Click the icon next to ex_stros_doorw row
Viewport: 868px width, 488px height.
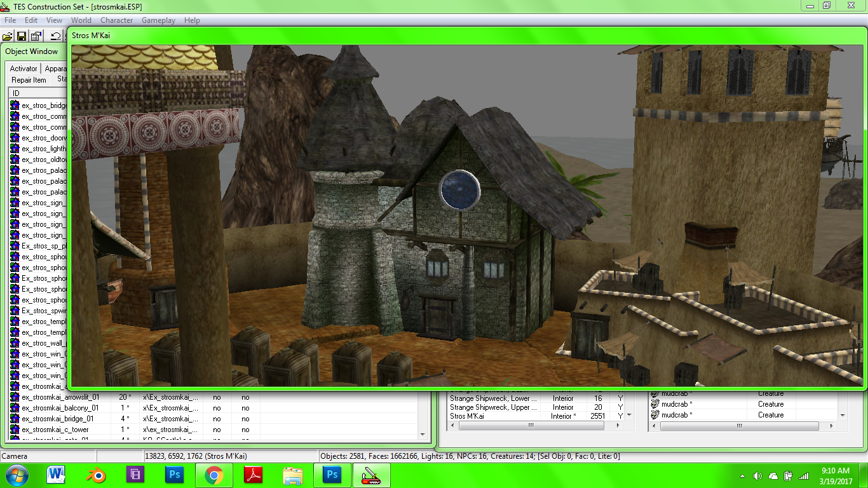pos(15,138)
